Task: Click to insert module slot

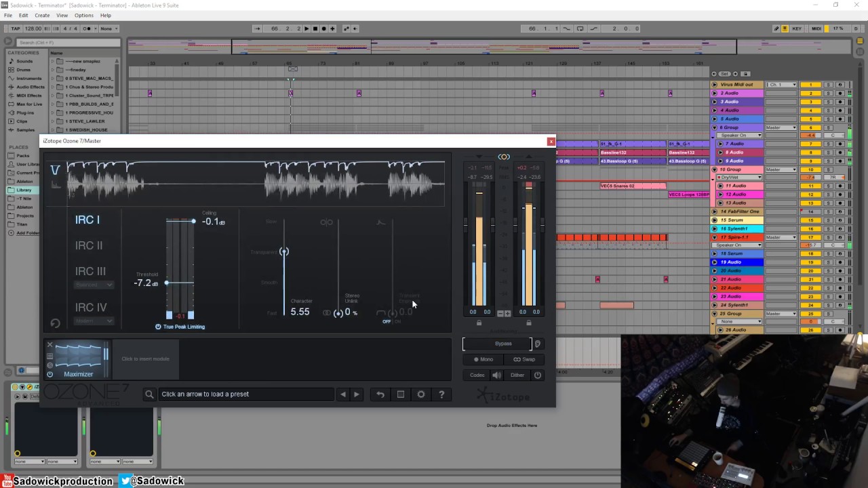Action: click(x=145, y=359)
